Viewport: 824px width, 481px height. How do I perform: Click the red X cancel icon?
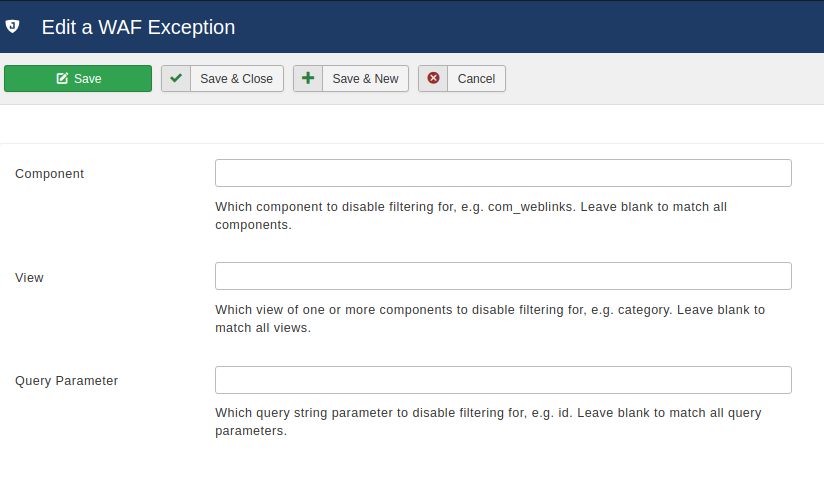(x=433, y=79)
